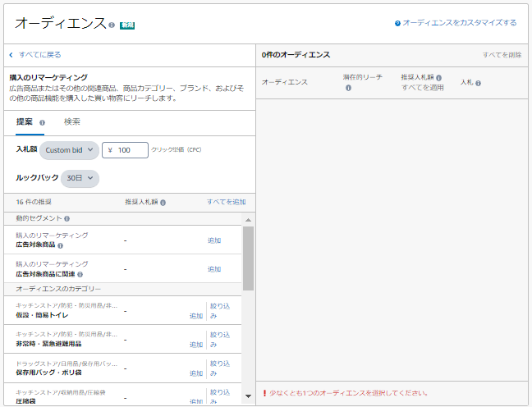Click すべてを適用 under 推奨入札額

[x=423, y=88]
